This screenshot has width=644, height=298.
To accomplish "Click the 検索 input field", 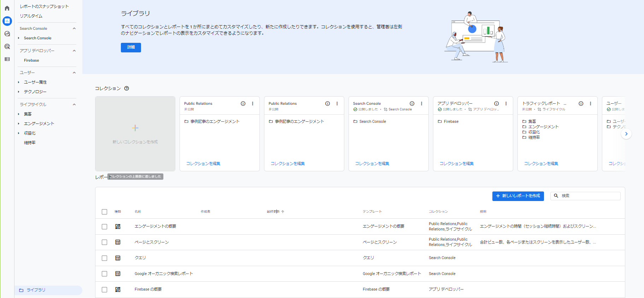I will click(589, 196).
